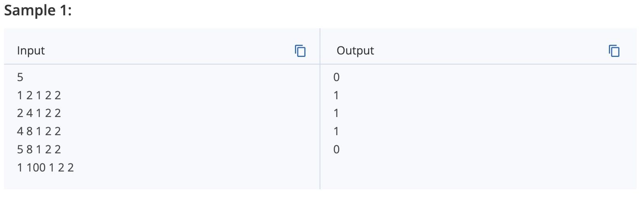Click the vertical divider between Input and Output
The height and width of the screenshot is (205, 644).
coord(320,109)
